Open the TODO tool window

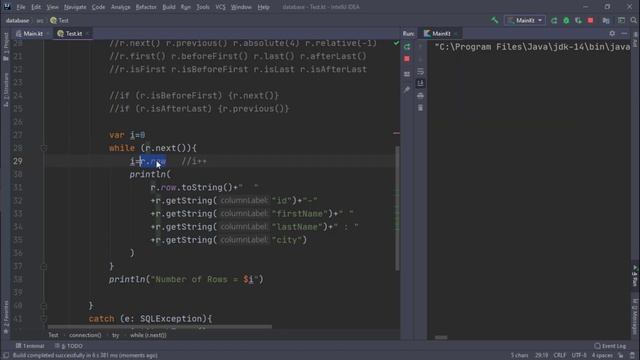[69, 346]
